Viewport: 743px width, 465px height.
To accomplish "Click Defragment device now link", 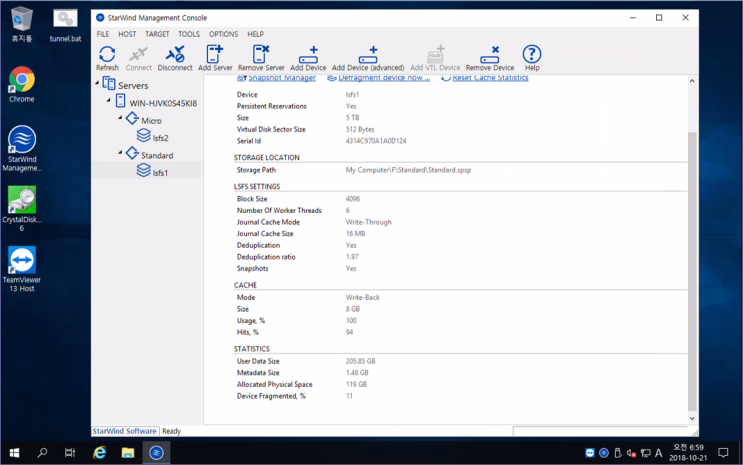I will click(x=384, y=78).
